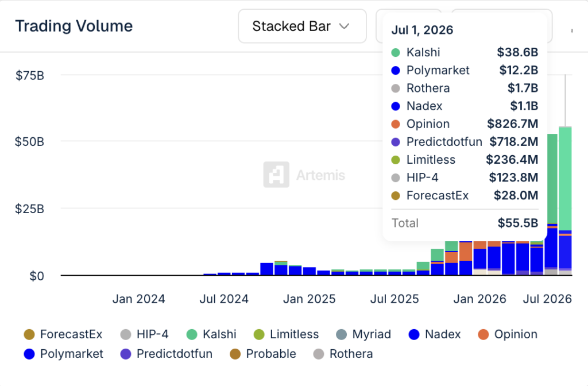Toggle Rothera series in the legend
The width and height of the screenshot is (588, 386).
click(343, 354)
